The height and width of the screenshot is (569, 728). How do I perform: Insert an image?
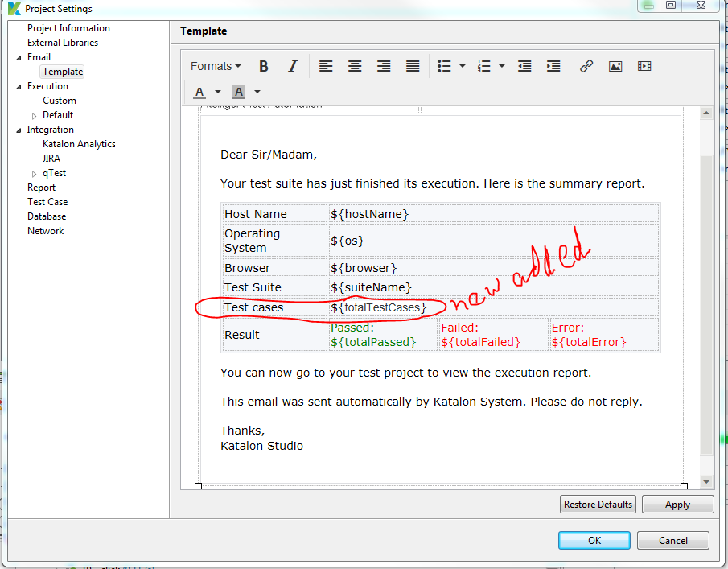coord(615,67)
